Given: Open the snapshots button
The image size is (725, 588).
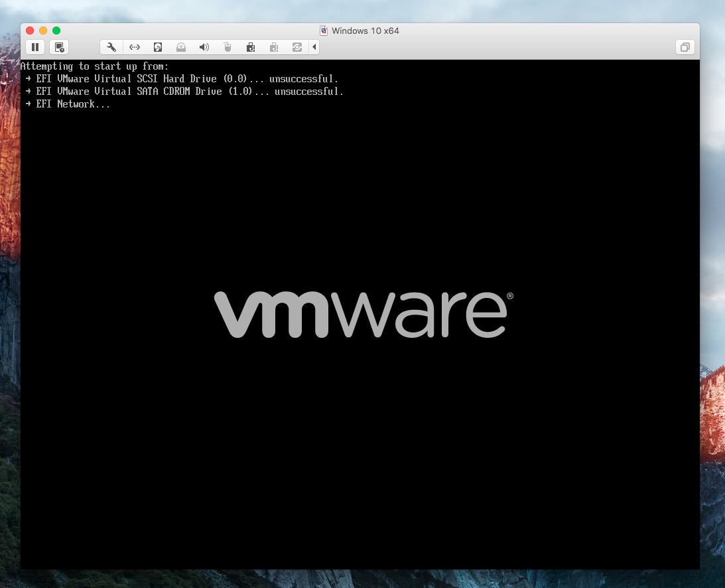Looking at the screenshot, I should (59, 47).
